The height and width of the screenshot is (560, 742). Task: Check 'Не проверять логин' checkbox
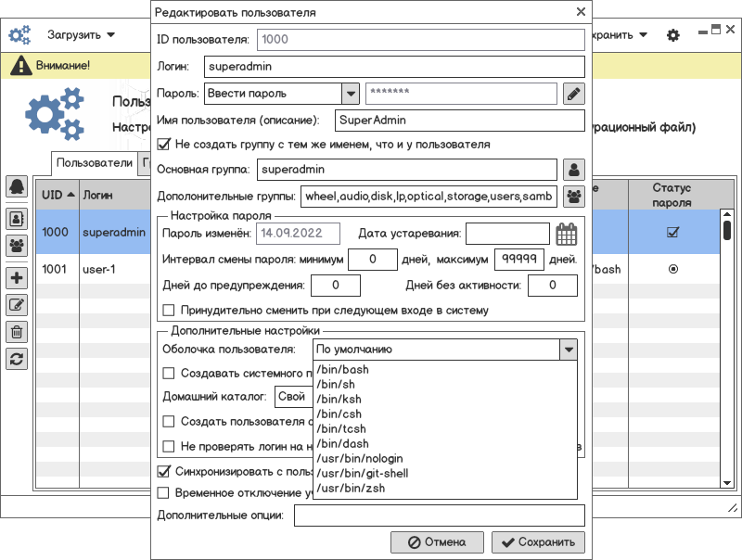(x=169, y=446)
